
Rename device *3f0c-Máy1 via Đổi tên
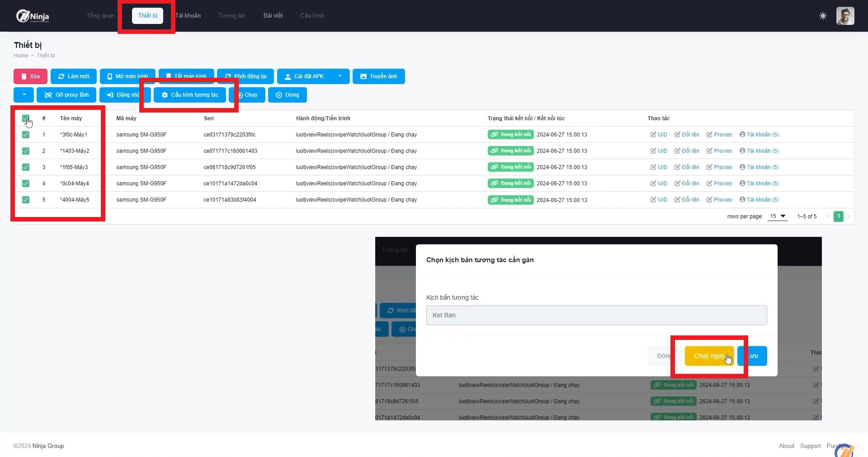point(687,135)
